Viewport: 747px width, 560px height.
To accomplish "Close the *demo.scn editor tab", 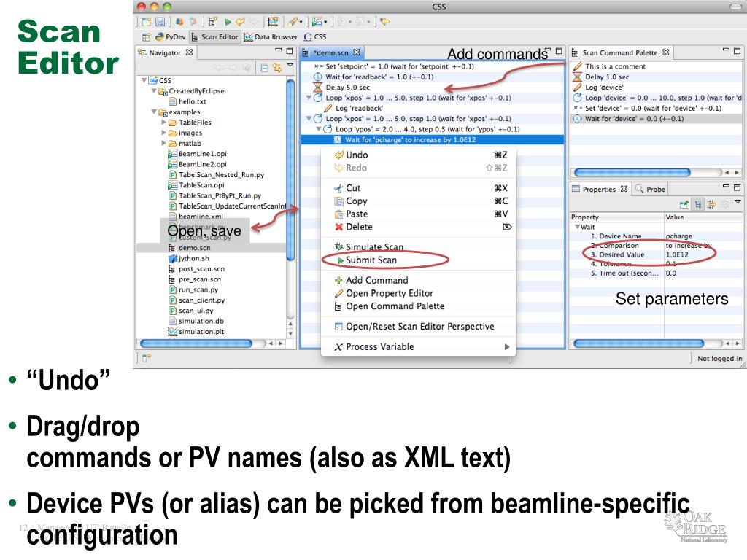I will (x=356, y=52).
